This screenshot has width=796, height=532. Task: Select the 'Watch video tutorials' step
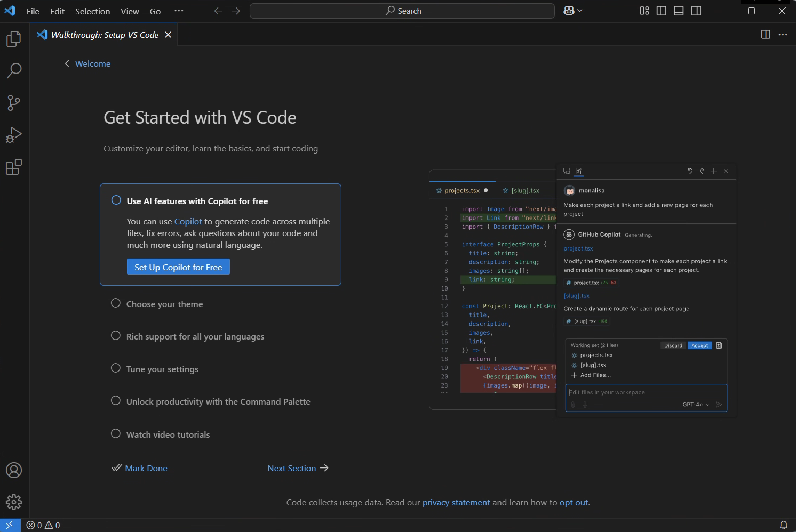(x=168, y=434)
